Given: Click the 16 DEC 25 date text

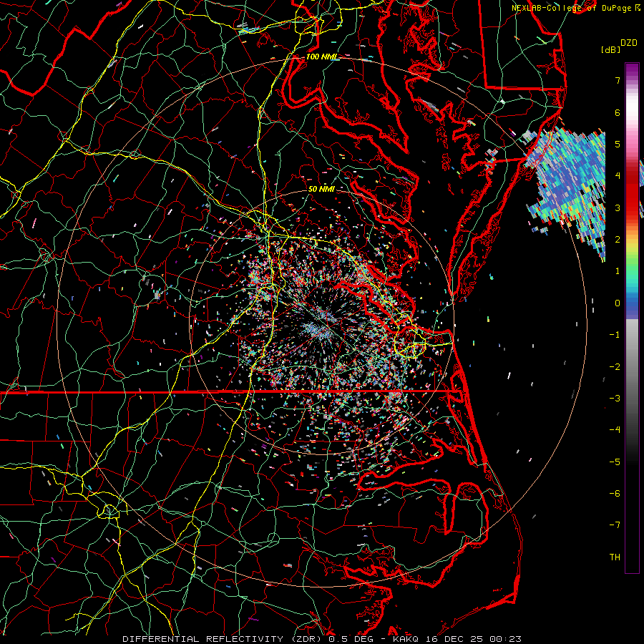Looking at the screenshot, I should (x=454, y=639).
